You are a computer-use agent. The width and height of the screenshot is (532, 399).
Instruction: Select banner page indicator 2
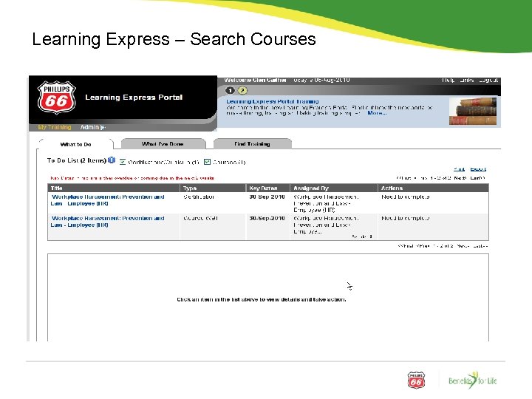[x=242, y=91]
